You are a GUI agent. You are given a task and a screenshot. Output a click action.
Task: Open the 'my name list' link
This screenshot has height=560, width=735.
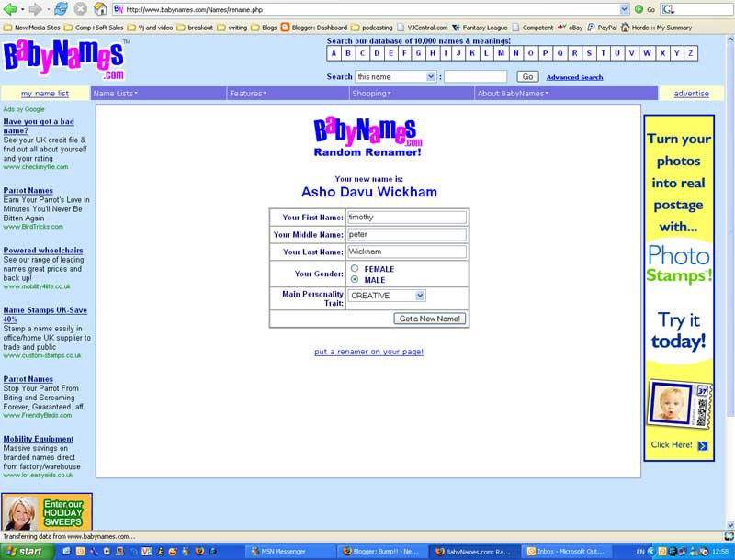45,94
